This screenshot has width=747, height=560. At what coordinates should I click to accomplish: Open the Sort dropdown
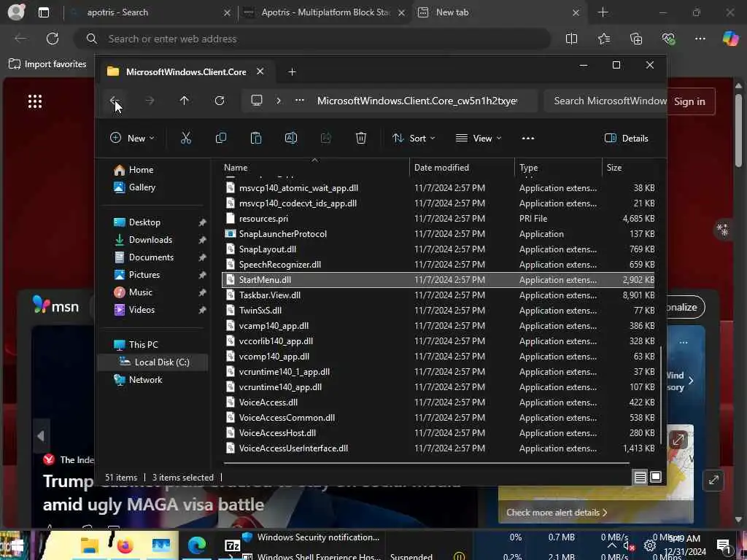413,138
